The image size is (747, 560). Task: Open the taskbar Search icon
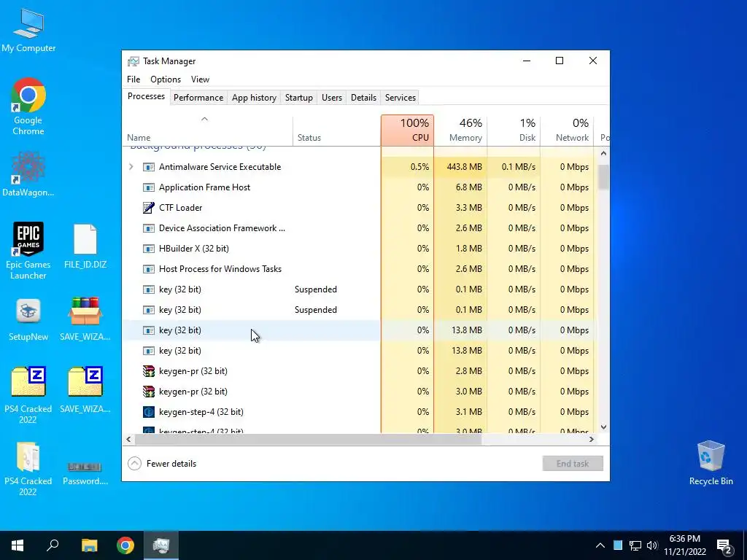[x=53, y=545]
